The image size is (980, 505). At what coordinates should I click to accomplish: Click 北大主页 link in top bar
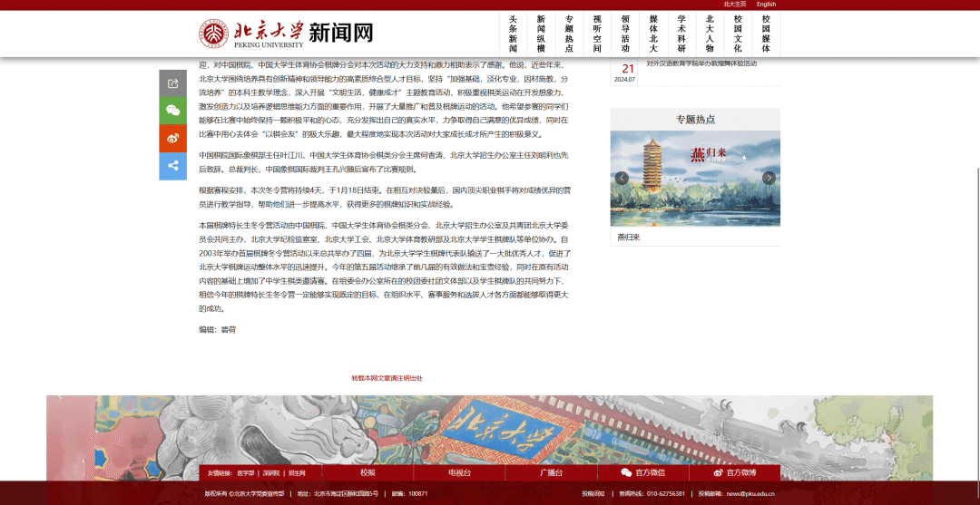click(x=734, y=5)
